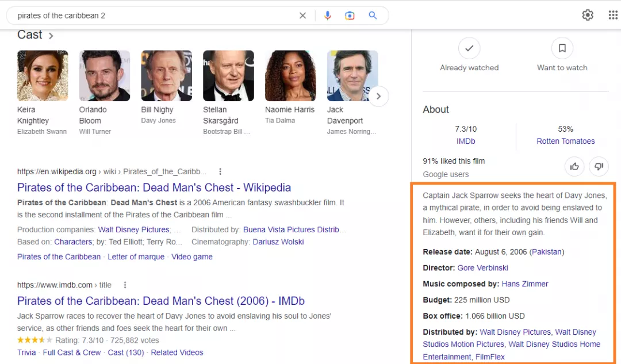Image resolution: width=621 pixels, height=364 pixels.
Task: Like this film with thumbs up
Action: point(574,166)
